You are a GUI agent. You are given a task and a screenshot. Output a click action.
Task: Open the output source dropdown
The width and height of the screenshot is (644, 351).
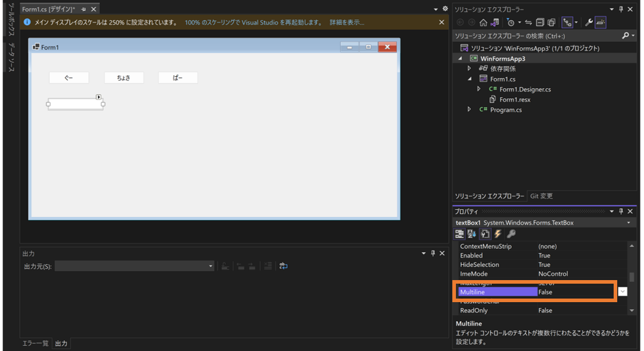pyautogui.click(x=210, y=265)
